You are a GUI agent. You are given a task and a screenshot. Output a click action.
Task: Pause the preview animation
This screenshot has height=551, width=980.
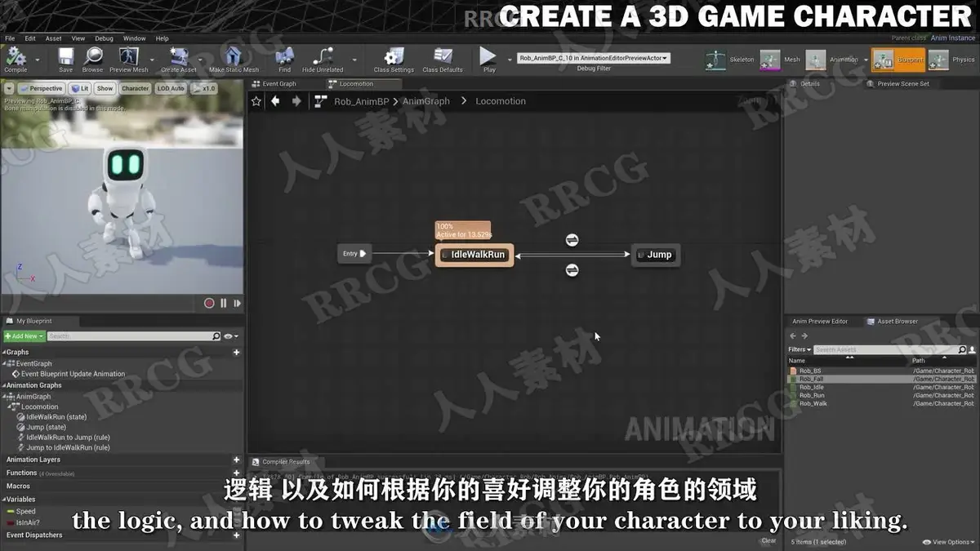pyautogui.click(x=224, y=303)
